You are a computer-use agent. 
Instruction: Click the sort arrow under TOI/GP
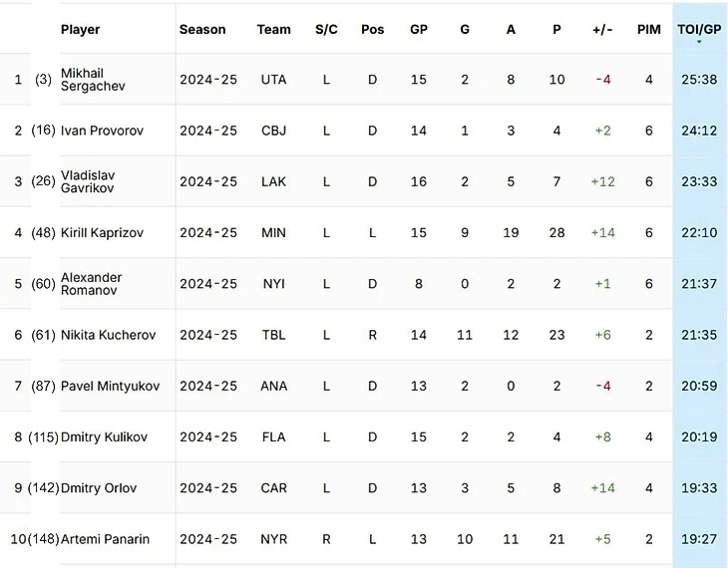click(x=699, y=42)
